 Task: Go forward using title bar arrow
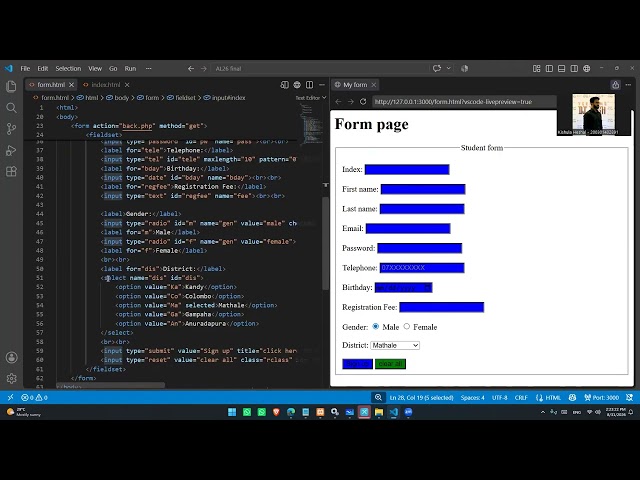click(x=204, y=69)
